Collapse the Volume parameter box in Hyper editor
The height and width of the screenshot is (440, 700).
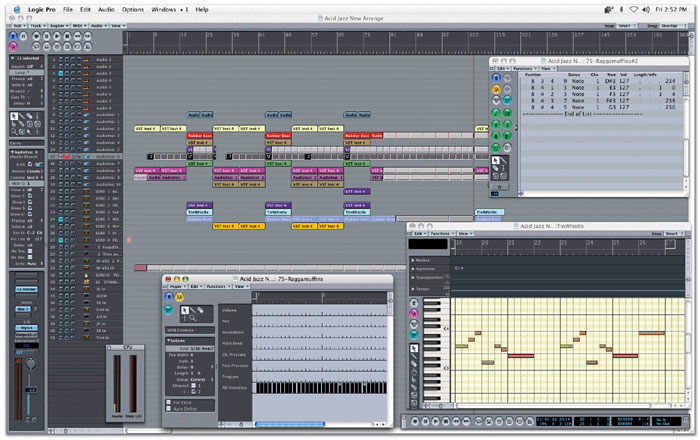169,340
